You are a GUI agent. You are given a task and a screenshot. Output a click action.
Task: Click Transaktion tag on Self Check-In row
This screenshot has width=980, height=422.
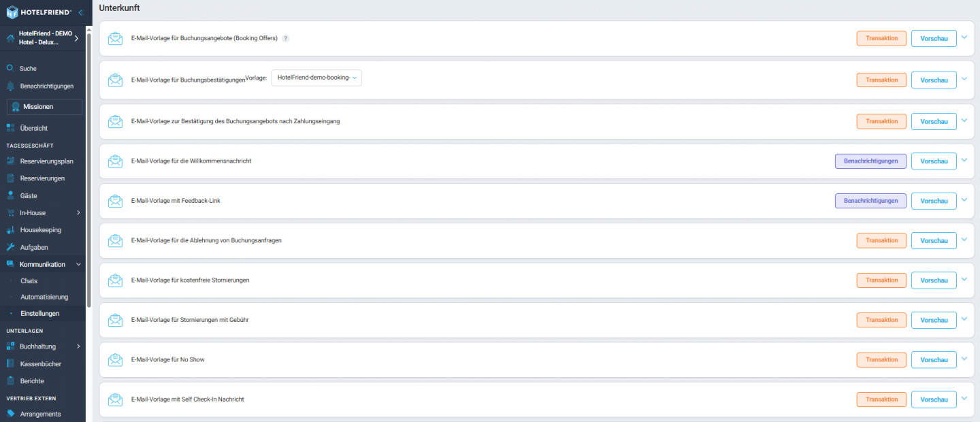881,400
